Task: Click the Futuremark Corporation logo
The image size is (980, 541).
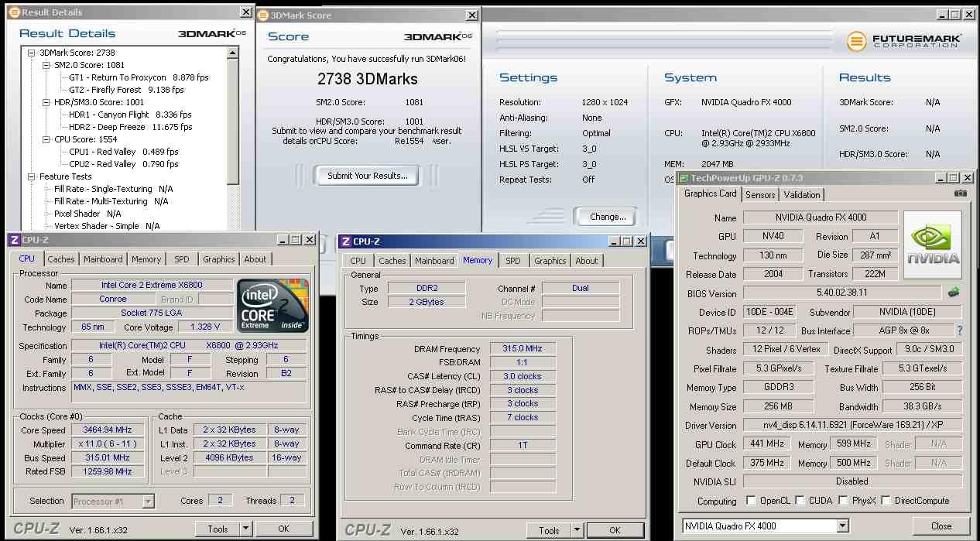Action: click(x=904, y=41)
